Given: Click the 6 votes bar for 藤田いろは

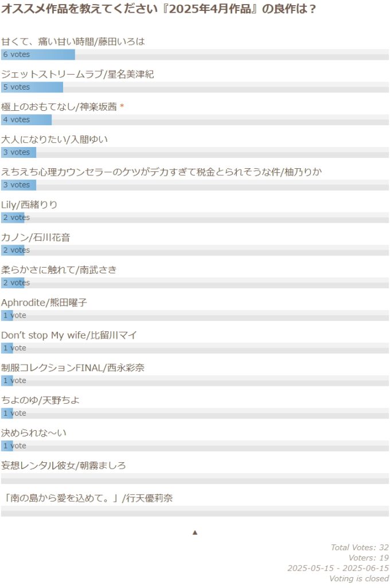Looking at the screenshot, I should pos(38,55).
